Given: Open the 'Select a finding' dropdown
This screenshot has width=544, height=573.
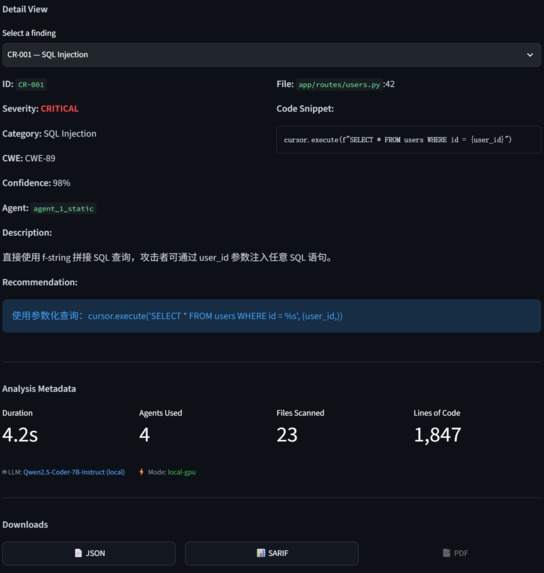Looking at the screenshot, I should (271, 55).
